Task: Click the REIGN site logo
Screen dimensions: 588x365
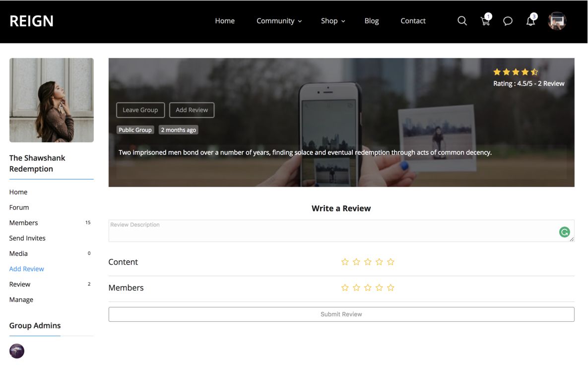Action: [x=31, y=21]
